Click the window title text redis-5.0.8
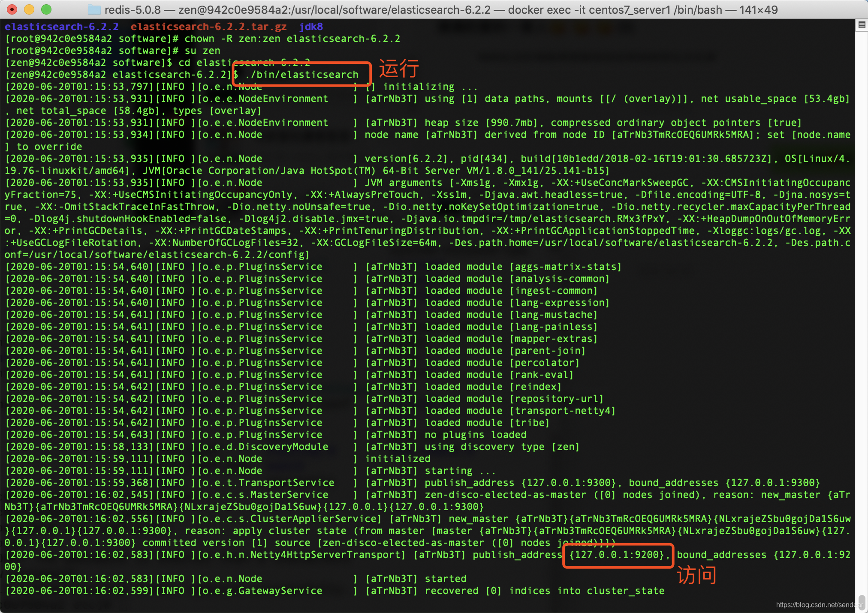Viewport: 868px width, 613px height. click(x=133, y=9)
